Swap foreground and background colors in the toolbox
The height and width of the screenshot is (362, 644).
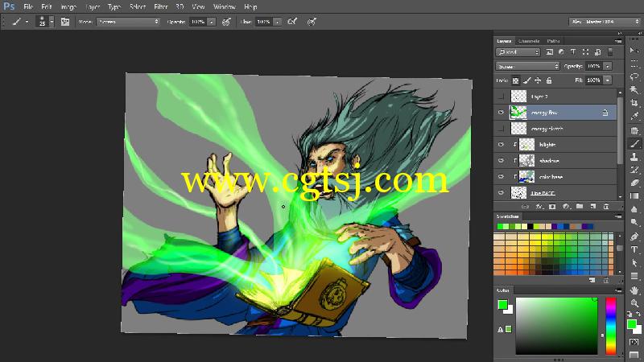tap(638, 314)
